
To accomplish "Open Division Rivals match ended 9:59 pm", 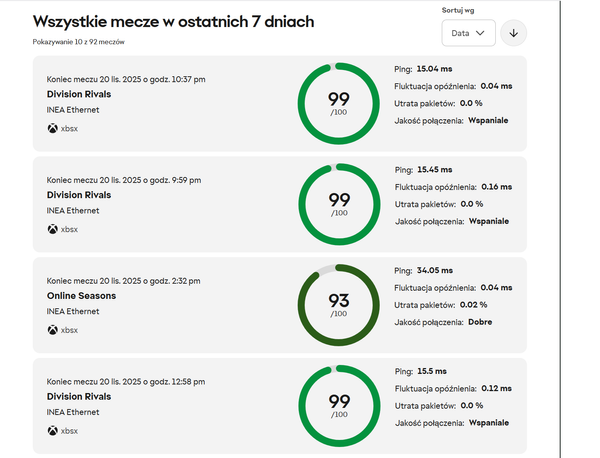I will point(79,195).
